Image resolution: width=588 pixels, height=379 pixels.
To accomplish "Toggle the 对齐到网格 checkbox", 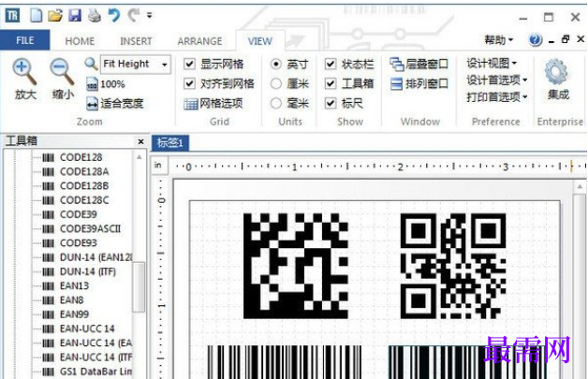I will point(190,83).
